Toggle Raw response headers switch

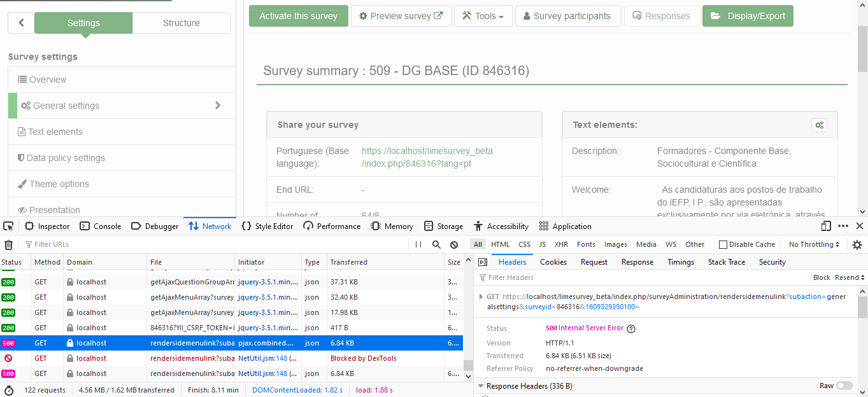844,386
